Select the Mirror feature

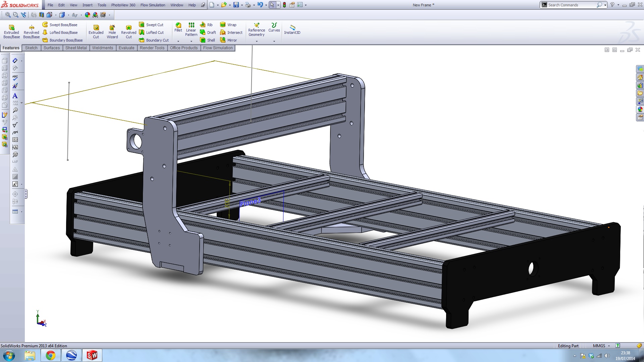point(228,40)
